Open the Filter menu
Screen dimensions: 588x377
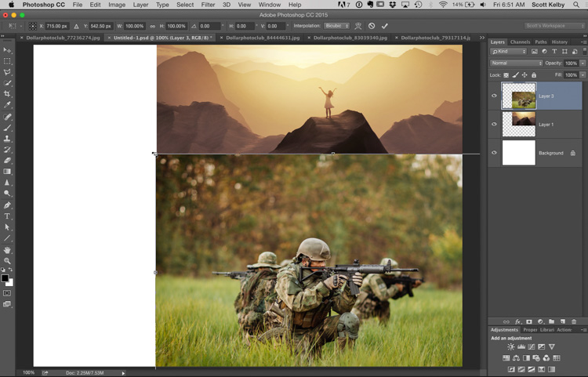point(207,5)
